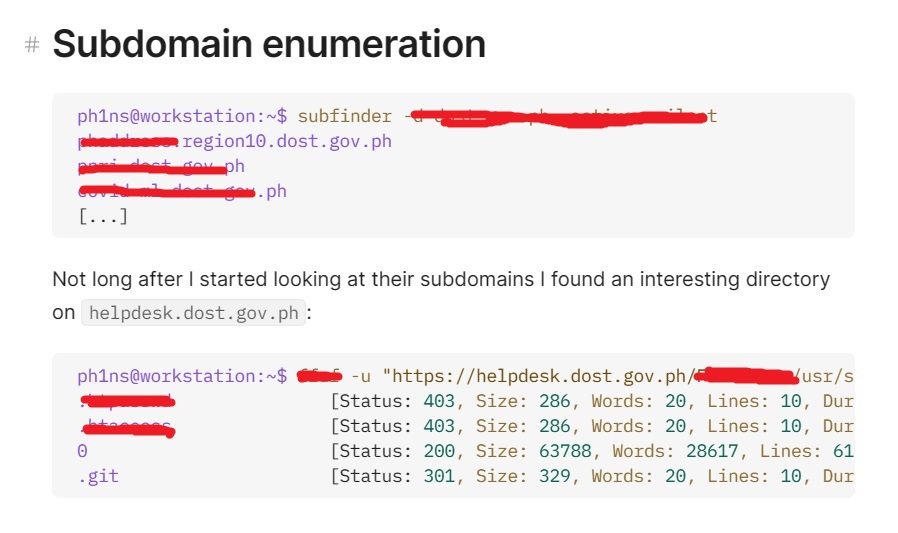Click the region10.dost.gov.ph subdomain line
The width and height of the screenshot is (898, 533).
point(287,141)
